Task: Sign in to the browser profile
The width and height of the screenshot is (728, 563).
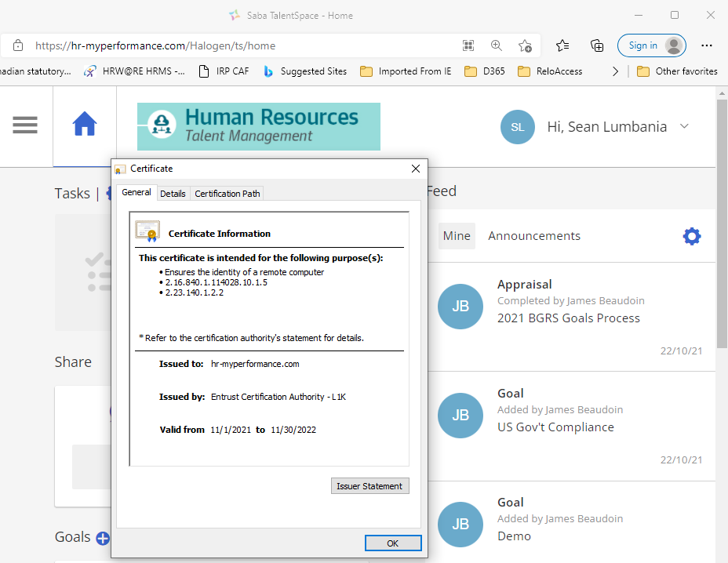Action: (x=651, y=45)
